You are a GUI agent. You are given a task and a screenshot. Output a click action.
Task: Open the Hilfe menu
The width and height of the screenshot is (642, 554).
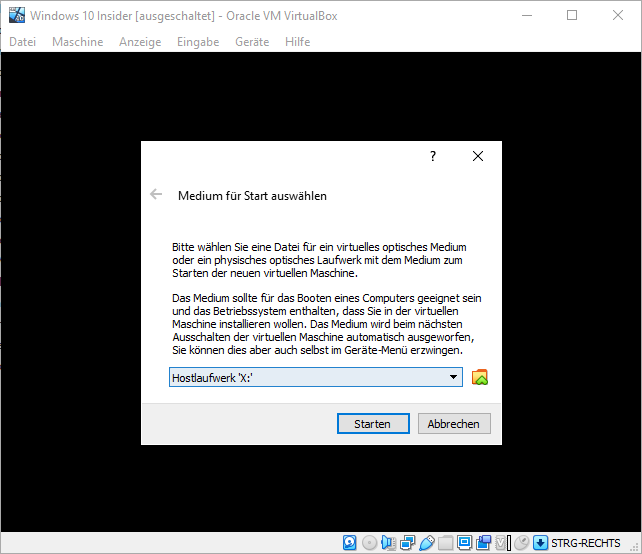pos(297,42)
